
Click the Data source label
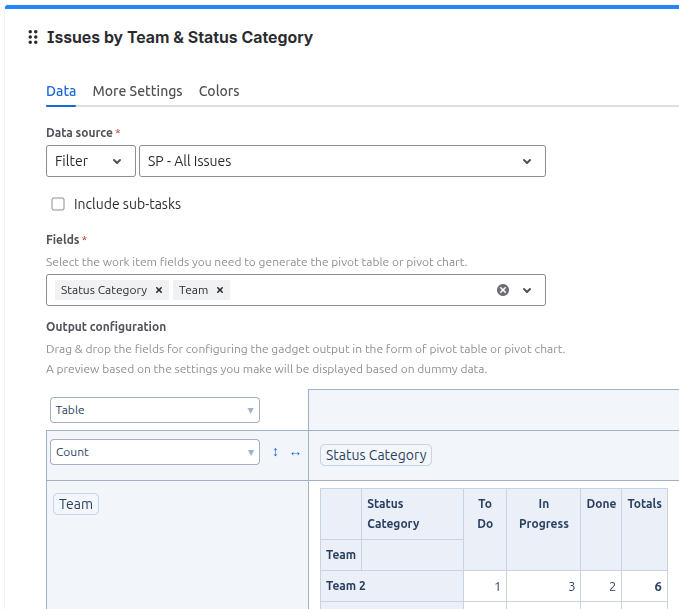(x=80, y=133)
